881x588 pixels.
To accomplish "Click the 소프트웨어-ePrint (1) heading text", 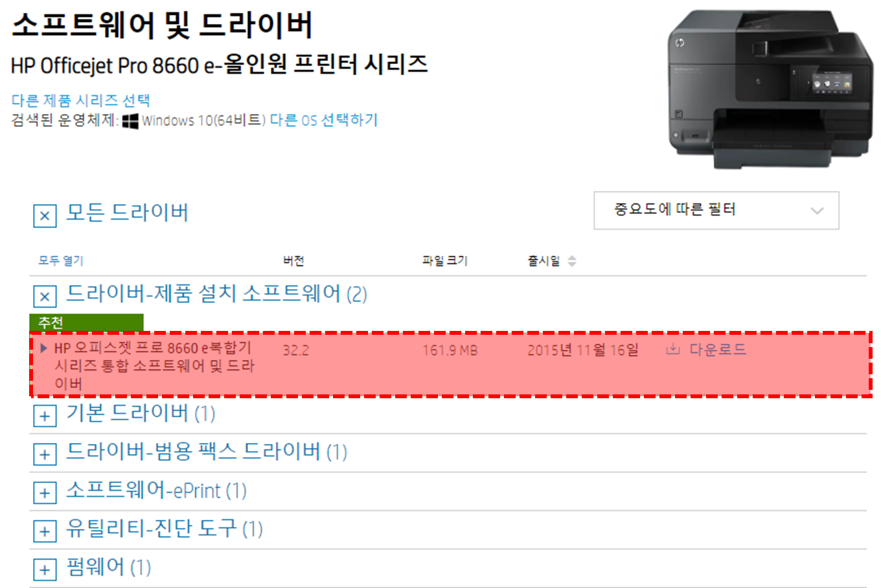I will click(156, 490).
